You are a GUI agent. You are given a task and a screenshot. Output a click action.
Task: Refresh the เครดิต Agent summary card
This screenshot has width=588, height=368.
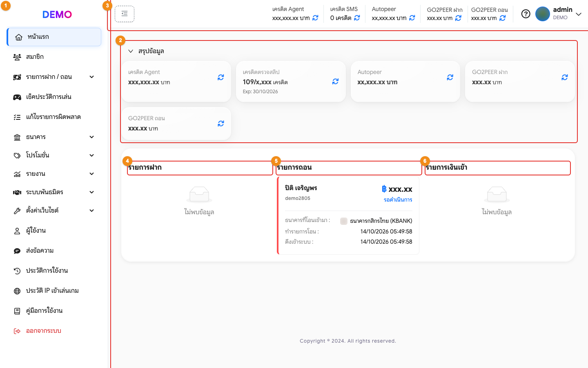[x=221, y=77]
